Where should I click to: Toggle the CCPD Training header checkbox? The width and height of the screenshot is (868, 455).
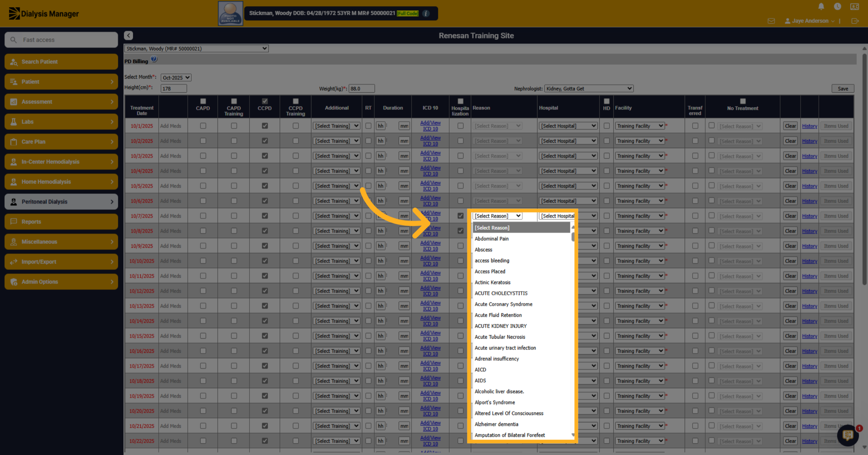pyautogui.click(x=295, y=101)
